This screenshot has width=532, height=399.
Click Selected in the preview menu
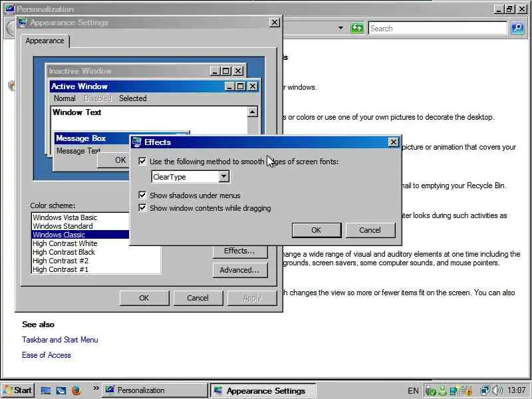pos(132,98)
